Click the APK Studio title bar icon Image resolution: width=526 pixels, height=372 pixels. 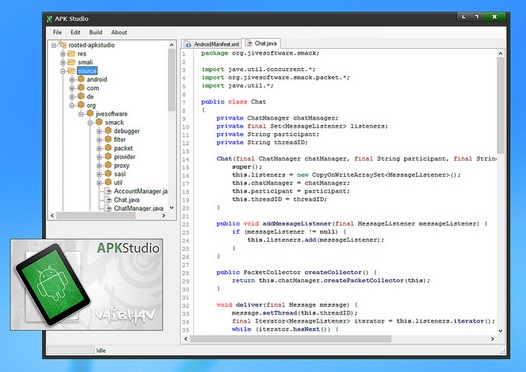point(50,19)
